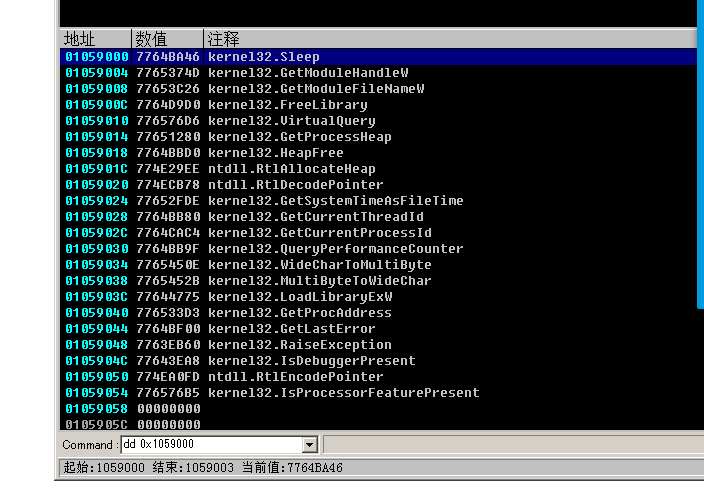
Task: Click value 7764BA46 in the first row
Action: pyautogui.click(x=168, y=57)
